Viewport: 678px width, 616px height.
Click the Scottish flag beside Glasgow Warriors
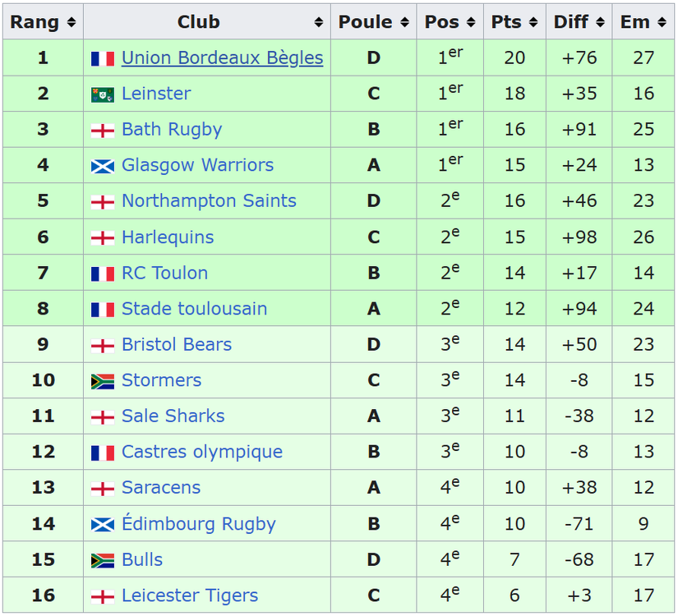[x=103, y=166]
